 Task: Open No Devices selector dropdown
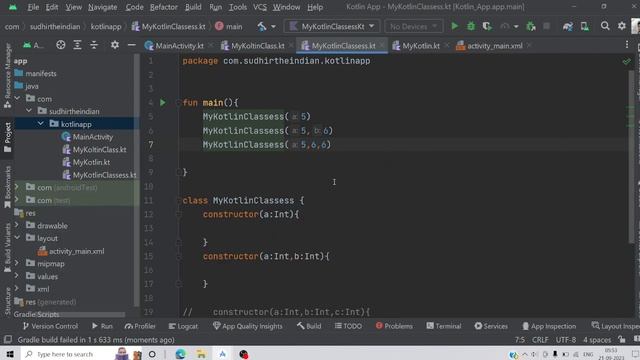click(x=413, y=27)
